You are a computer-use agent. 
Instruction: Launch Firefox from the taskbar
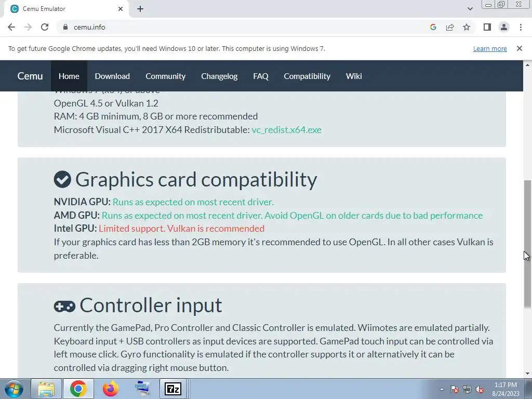[110, 389]
